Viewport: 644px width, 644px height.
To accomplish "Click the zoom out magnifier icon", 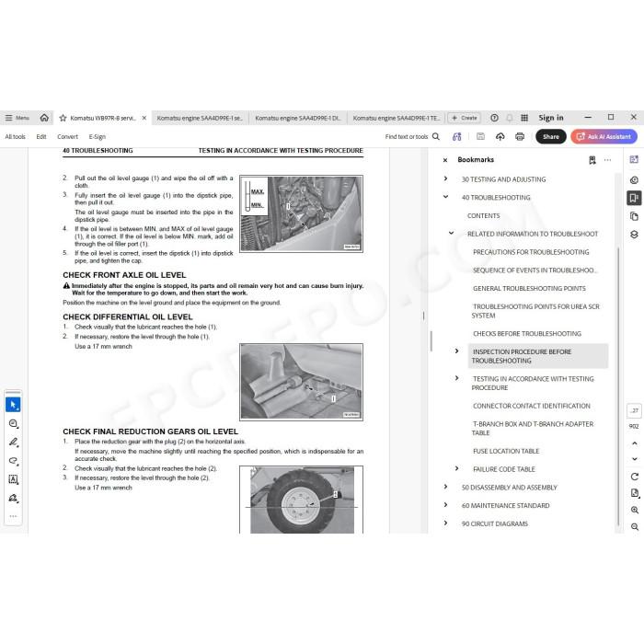I will pyautogui.click(x=635, y=526).
